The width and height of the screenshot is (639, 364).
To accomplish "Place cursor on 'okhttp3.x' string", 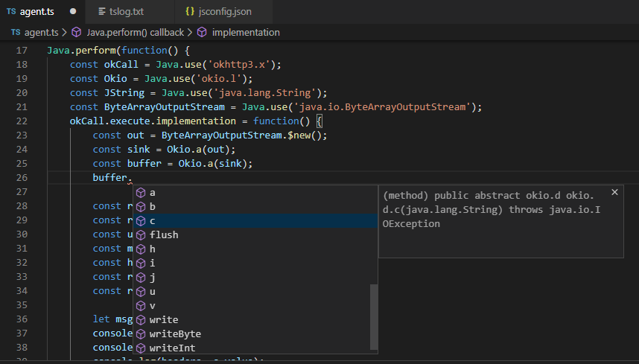I will (x=239, y=65).
